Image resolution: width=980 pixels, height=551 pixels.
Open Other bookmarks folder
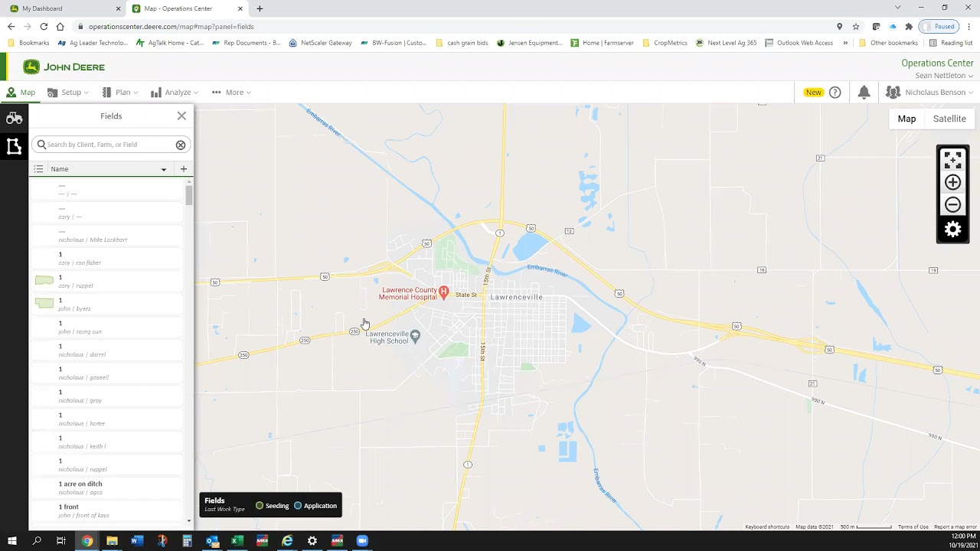[x=888, y=43]
